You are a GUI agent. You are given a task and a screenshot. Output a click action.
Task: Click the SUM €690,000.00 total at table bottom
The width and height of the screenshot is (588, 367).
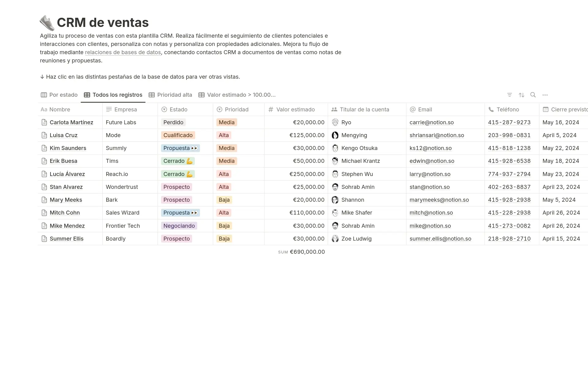click(x=301, y=252)
